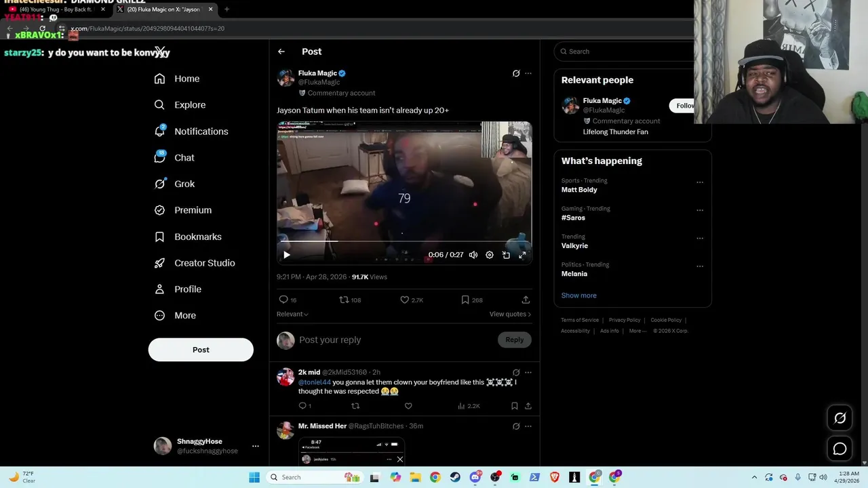Image resolution: width=868 pixels, height=488 pixels.
Task: Open Creator Studio in sidebar
Action: 195,263
